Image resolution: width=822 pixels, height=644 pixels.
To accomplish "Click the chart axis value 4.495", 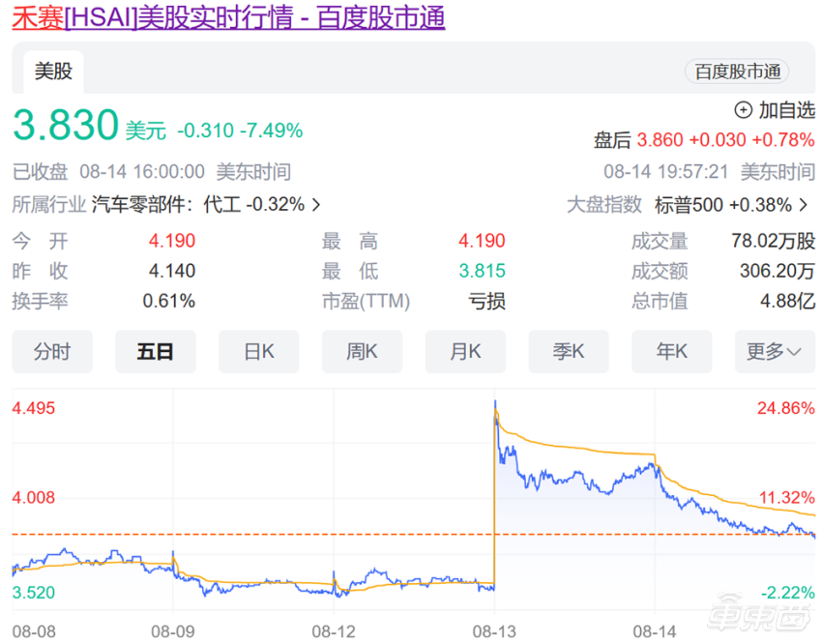I will (x=34, y=408).
